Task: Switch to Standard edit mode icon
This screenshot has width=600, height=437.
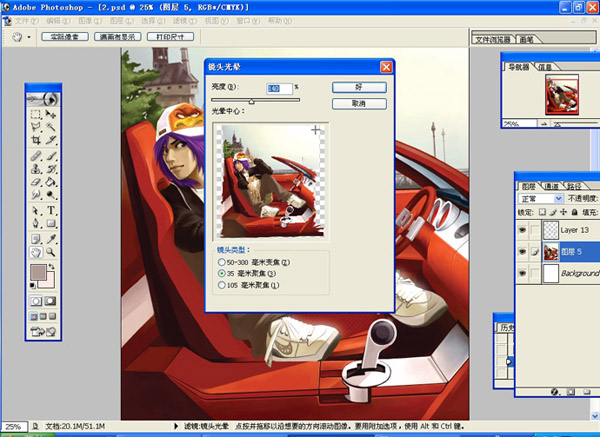Action: click(36, 301)
